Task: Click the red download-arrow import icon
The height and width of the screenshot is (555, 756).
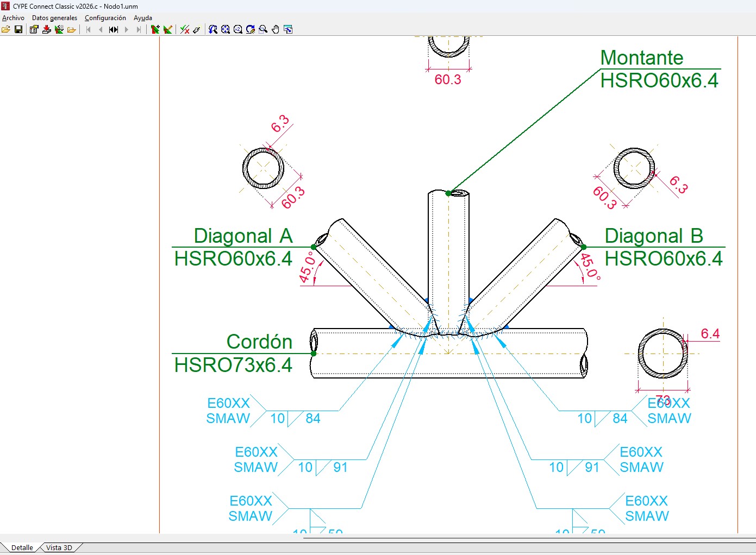Action: coord(47,29)
